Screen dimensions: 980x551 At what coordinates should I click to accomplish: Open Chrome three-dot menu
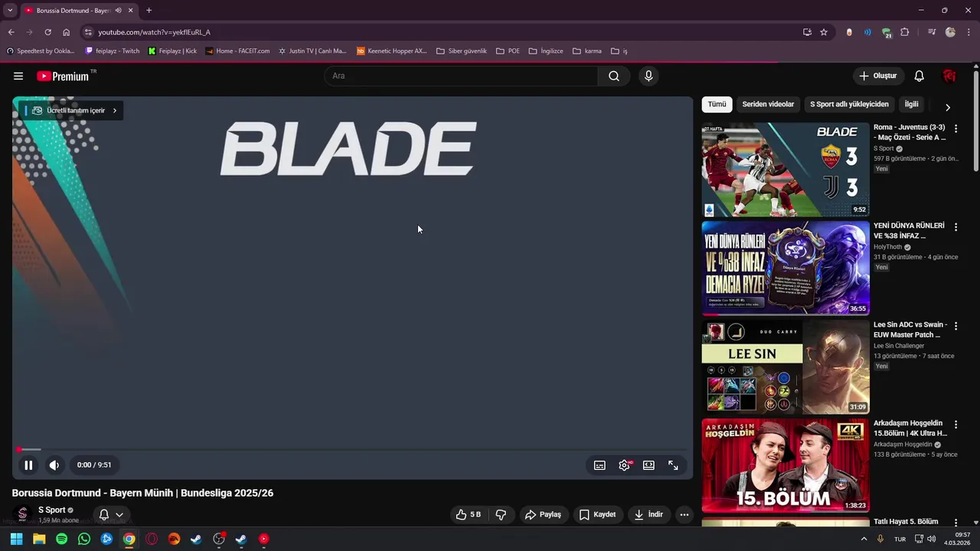point(969,32)
